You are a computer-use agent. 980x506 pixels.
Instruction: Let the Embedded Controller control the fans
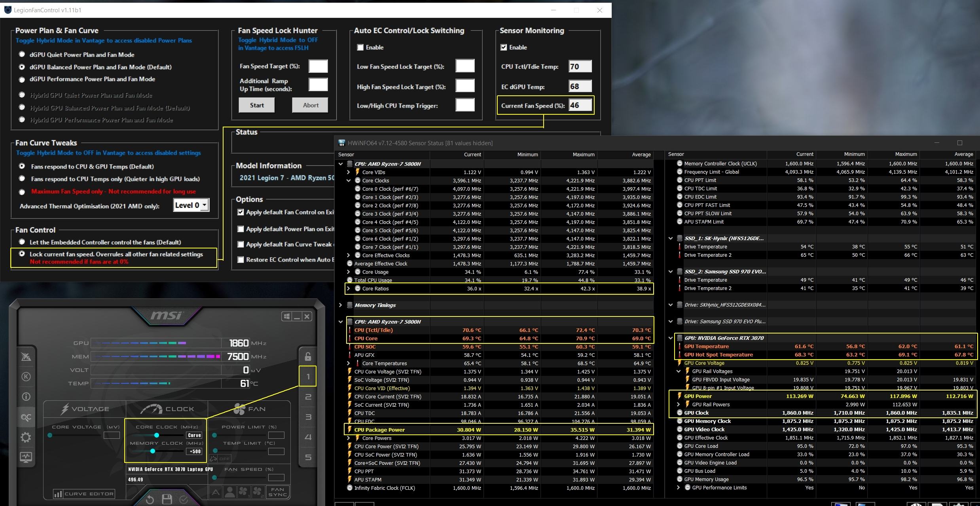[x=22, y=242]
